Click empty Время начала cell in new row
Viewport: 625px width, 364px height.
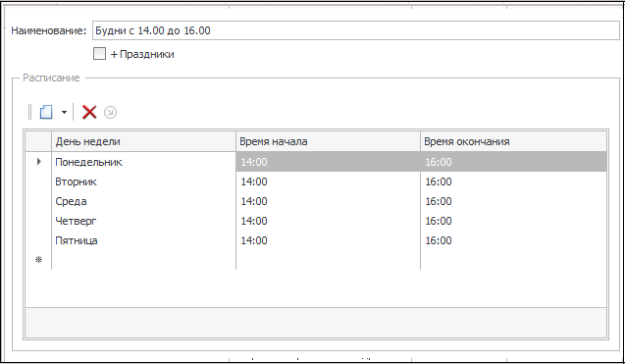click(328, 260)
